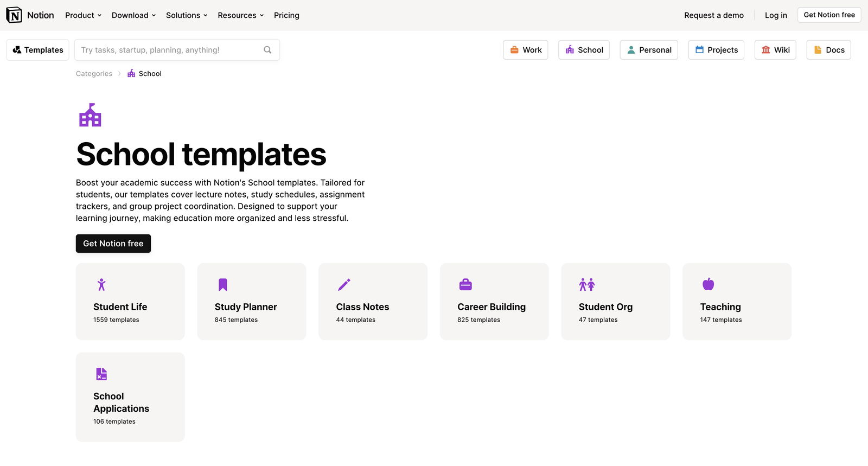Focus the template search input field

click(168, 50)
